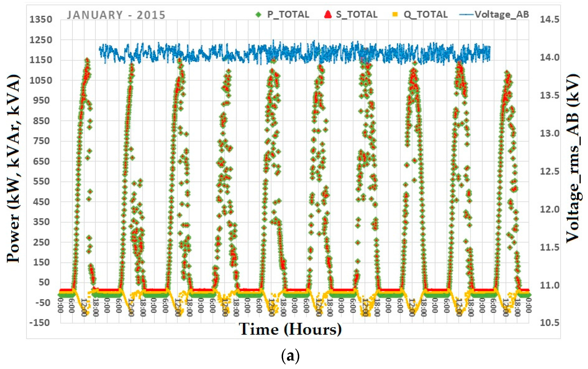Click the 50 tick label on left axis
The image size is (588, 369).
coord(44,282)
